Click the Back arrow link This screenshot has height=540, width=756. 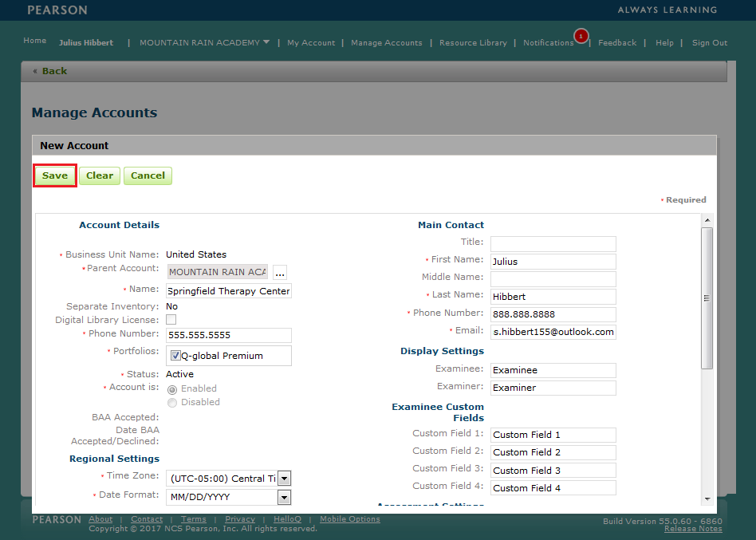[x=50, y=71]
